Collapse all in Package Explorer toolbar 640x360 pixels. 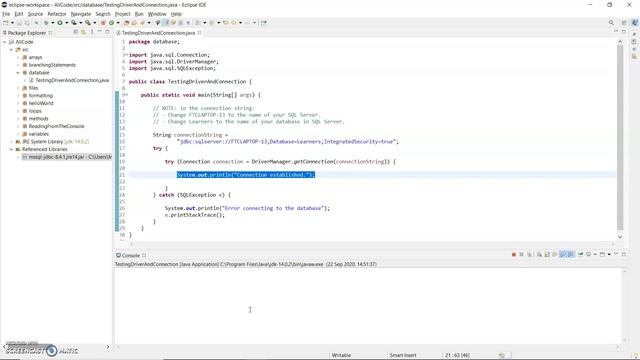(76, 32)
